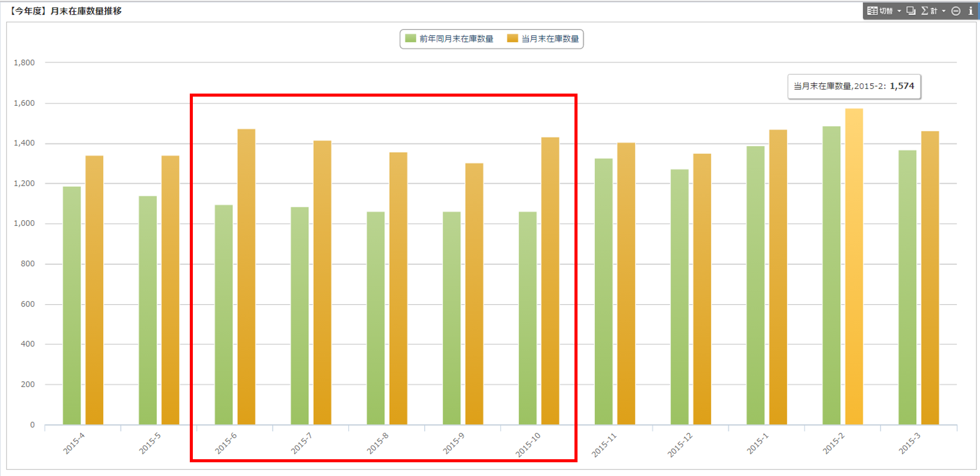The image size is (980, 476).
Task: Select the green bar for 2015-9
Action: pyautogui.click(x=452, y=318)
